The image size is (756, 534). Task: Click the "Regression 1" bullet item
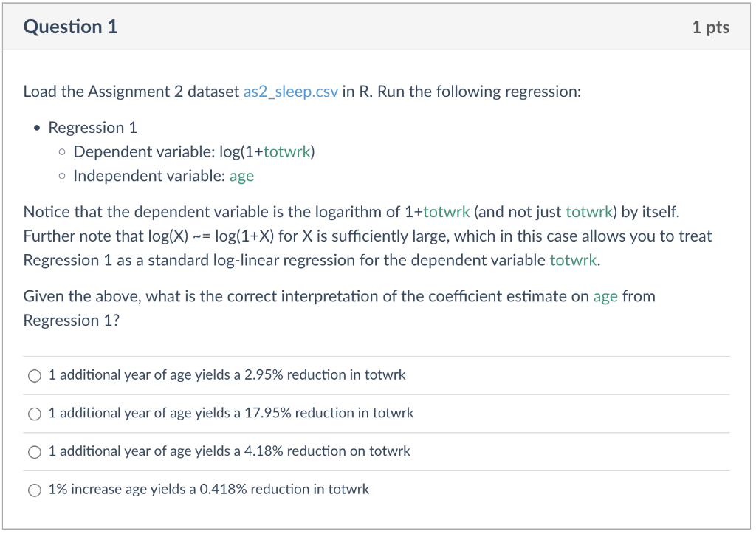click(92, 128)
